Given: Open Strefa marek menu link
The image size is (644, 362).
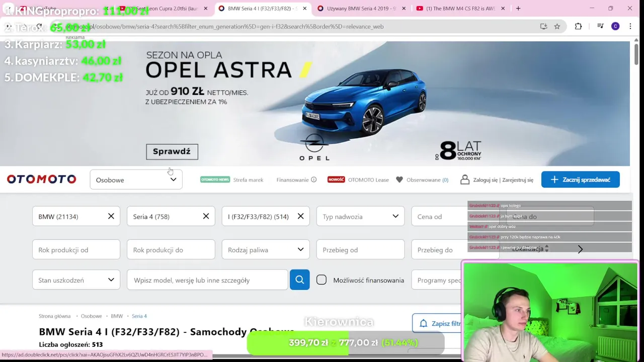Looking at the screenshot, I should click(x=248, y=179).
